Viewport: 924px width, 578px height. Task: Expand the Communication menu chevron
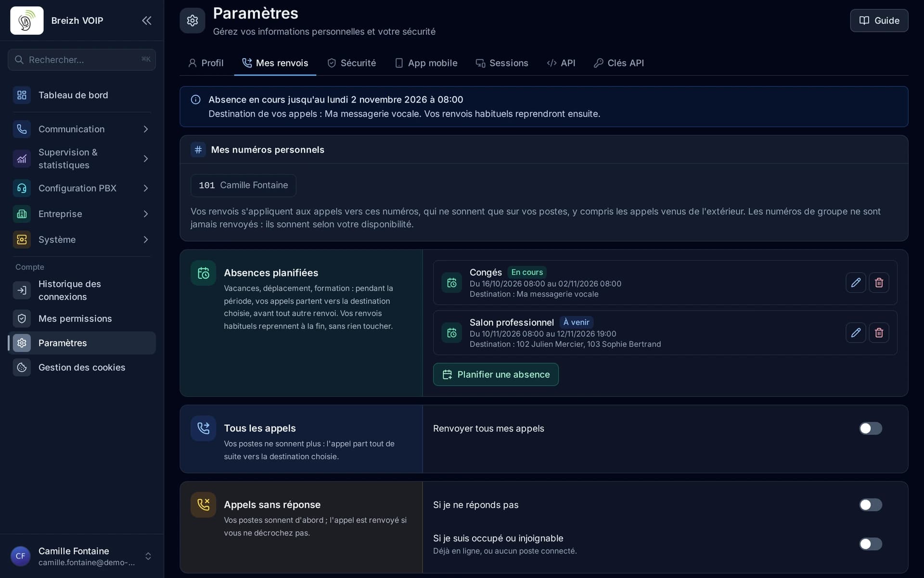(x=146, y=129)
